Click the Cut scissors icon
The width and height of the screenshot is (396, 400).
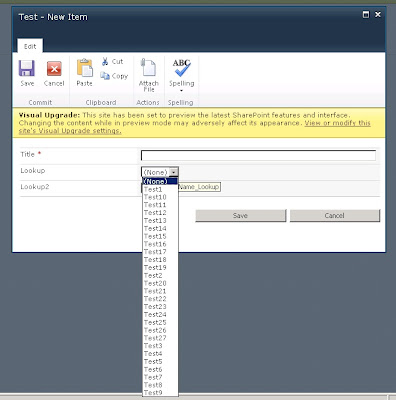[x=105, y=61]
